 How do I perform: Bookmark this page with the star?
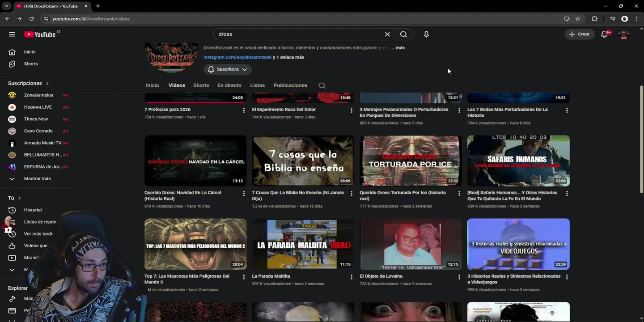point(578,19)
